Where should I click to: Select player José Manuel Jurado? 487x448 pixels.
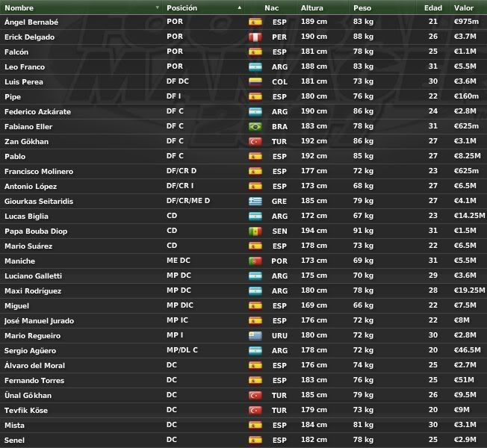[x=39, y=321]
